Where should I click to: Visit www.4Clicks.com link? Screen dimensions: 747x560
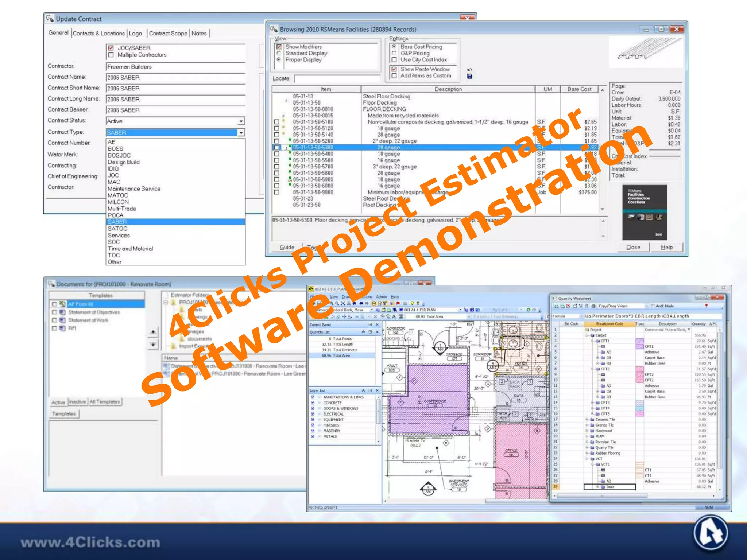point(90,542)
